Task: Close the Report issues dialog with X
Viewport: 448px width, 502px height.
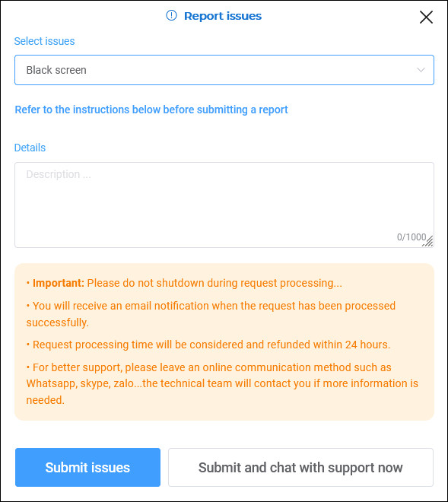Action: click(426, 17)
